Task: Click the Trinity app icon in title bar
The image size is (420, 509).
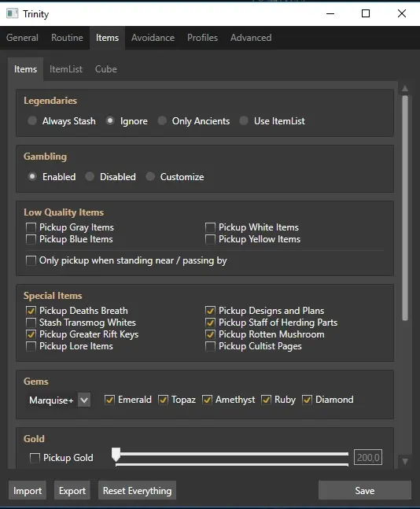Action: coord(13,13)
